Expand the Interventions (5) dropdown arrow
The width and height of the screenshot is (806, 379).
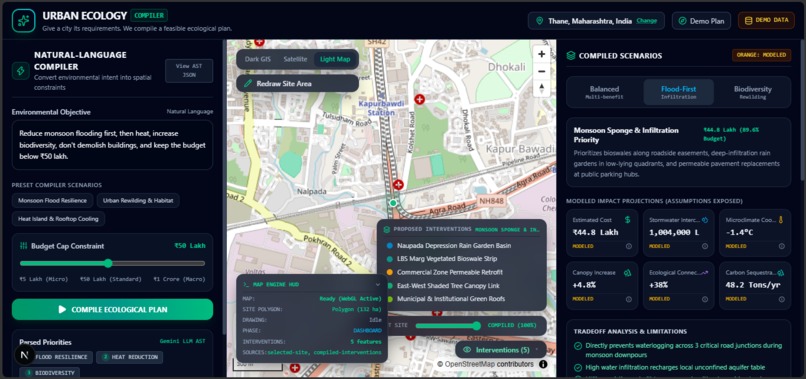(537, 350)
